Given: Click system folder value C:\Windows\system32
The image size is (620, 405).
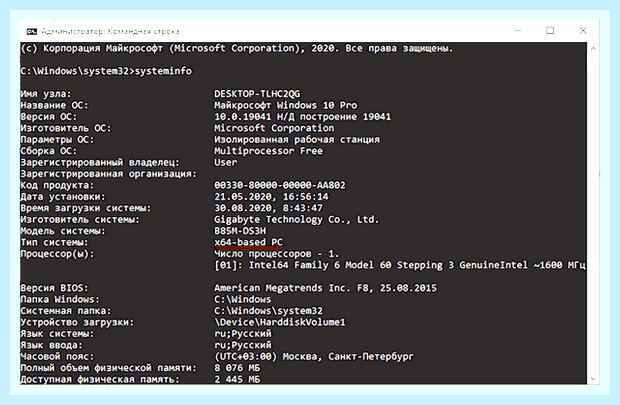Looking at the screenshot, I should (268, 311).
